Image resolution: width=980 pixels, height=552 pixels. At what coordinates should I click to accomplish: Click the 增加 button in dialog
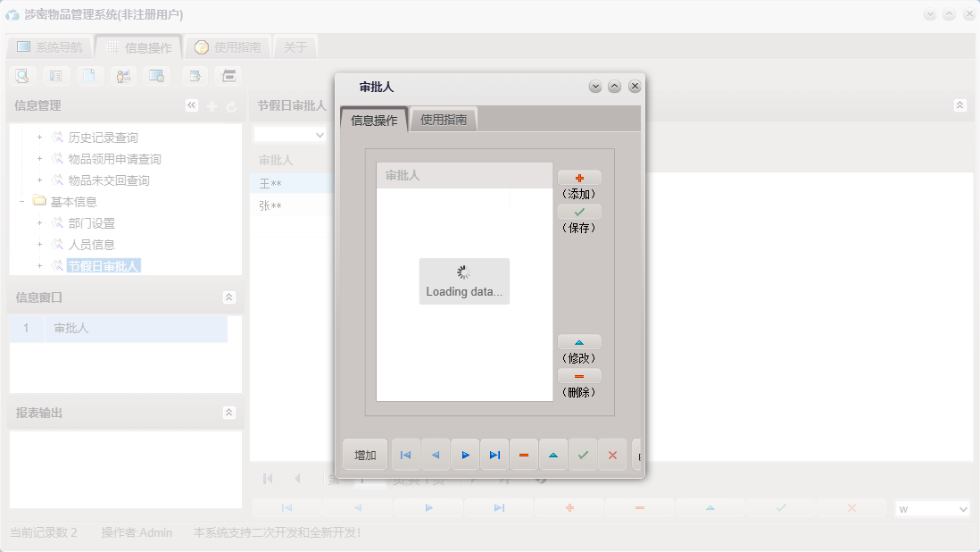point(365,455)
